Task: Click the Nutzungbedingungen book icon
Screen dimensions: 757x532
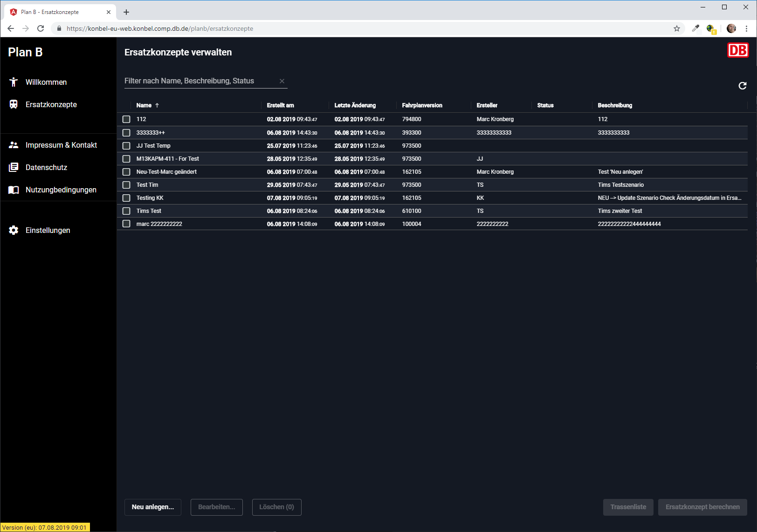Action: click(x=14, y=190)
